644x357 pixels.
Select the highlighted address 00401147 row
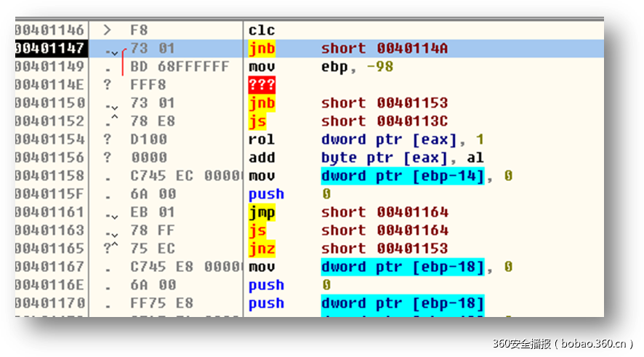pos(51,49)
